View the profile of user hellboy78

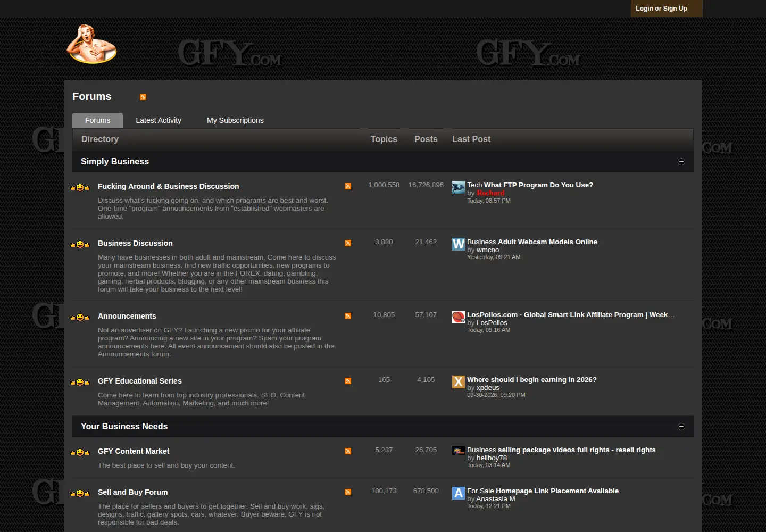(x=492, y=458)
